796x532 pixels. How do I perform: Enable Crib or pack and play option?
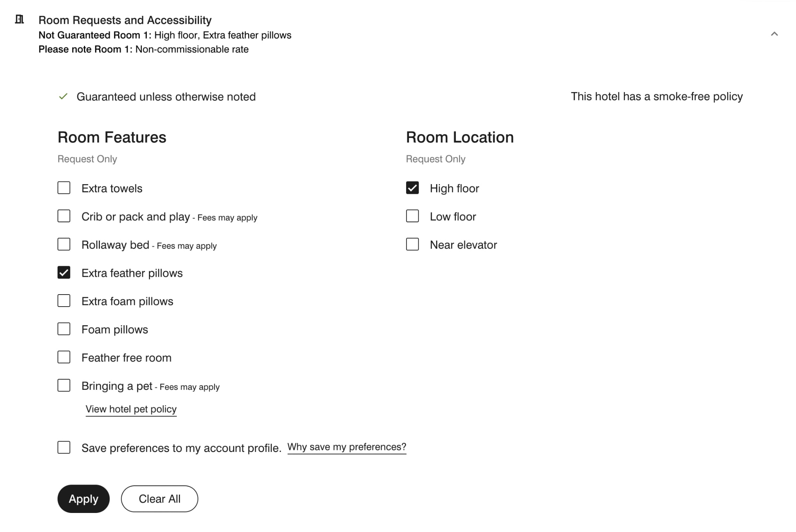[64, 216]
